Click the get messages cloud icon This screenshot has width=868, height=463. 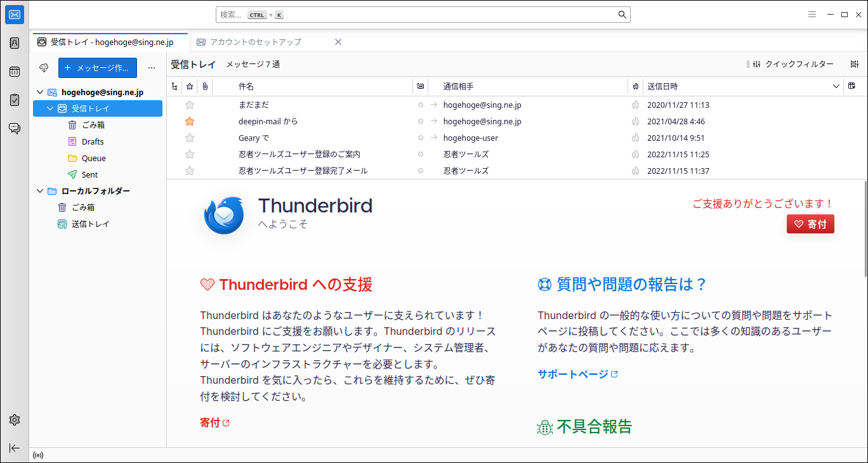click(x=44, y=67)
